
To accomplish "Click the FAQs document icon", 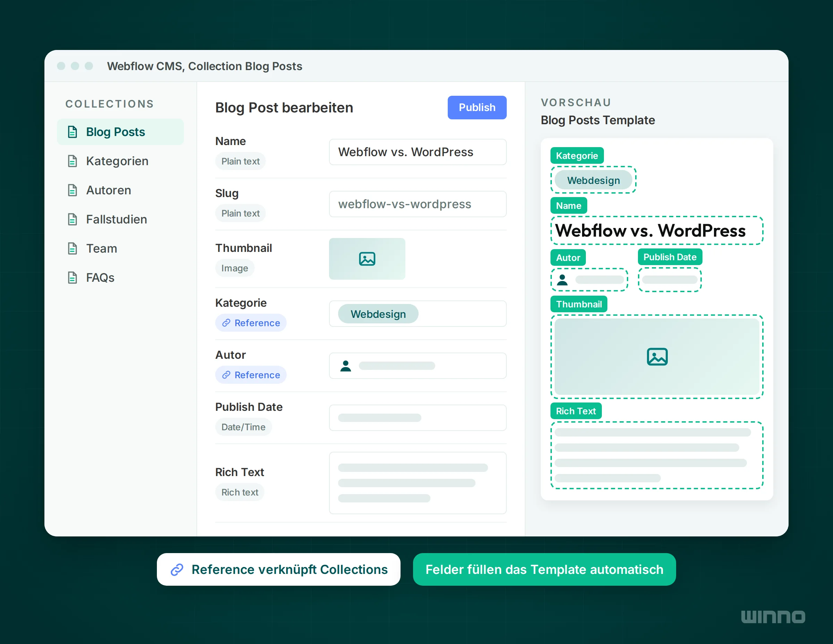I will (73, 278).
